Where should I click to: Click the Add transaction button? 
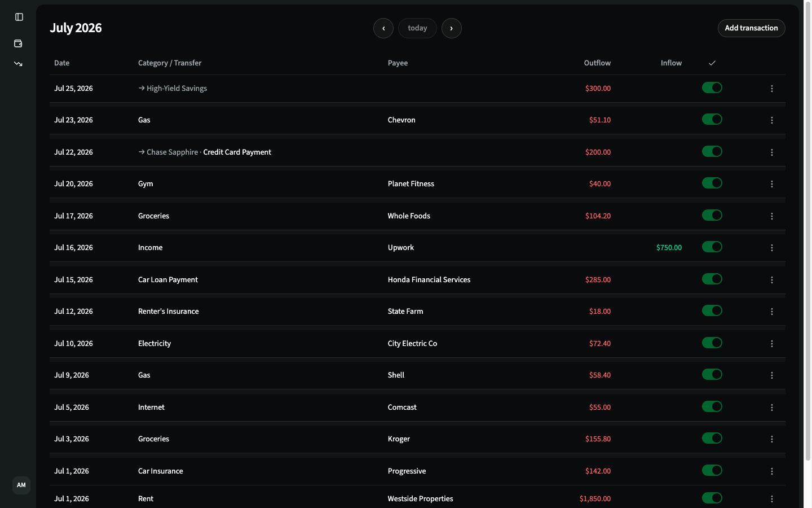click(x=751, y=28)
